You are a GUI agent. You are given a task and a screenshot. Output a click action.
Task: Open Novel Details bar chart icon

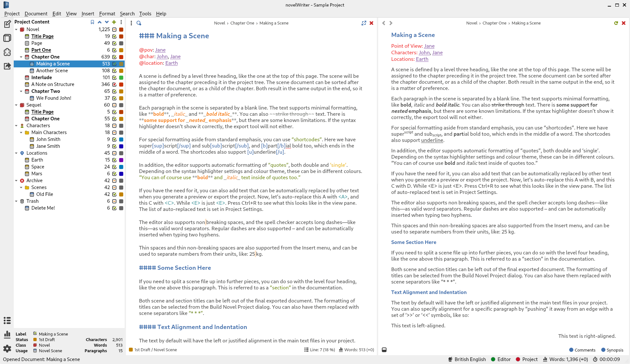(7, 334)
